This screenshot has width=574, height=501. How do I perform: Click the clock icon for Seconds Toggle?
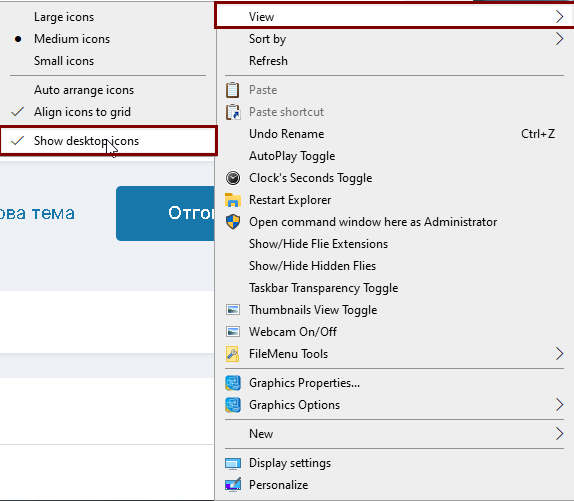pos(233,178)
